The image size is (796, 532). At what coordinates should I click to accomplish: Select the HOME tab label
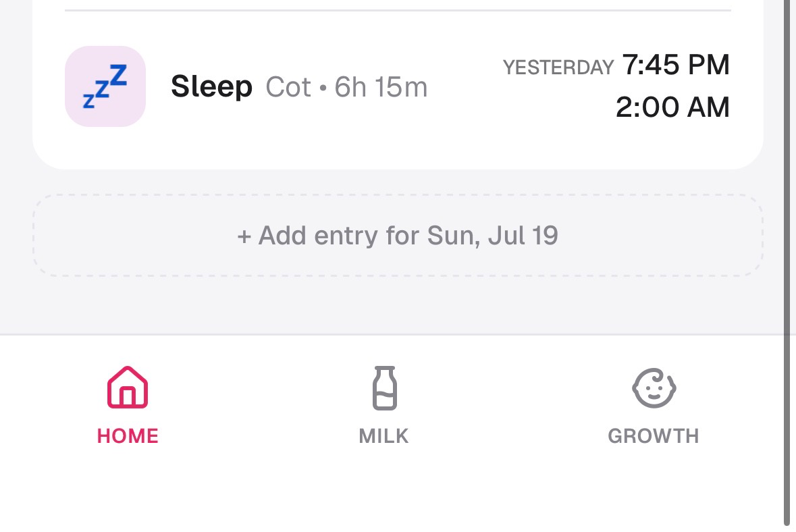pos(128,436)
